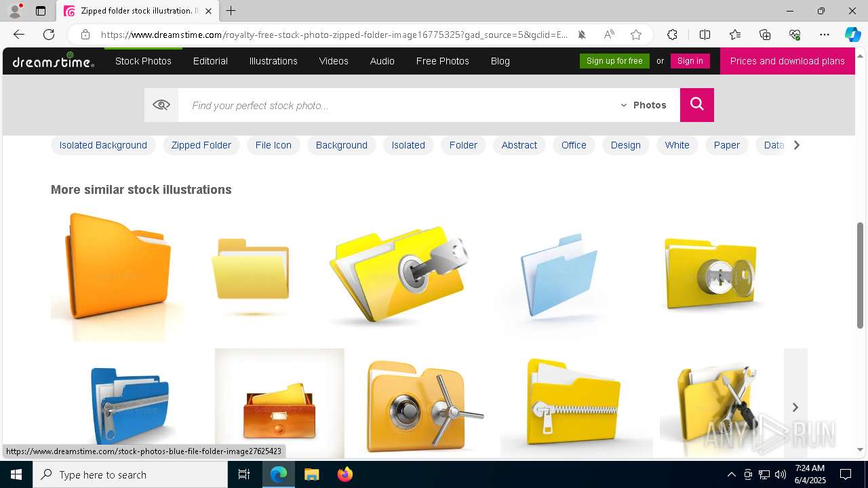This screenshot has width=868, height=488.
Task: Select the Isolated tag
Action: [x=408, y=145]
